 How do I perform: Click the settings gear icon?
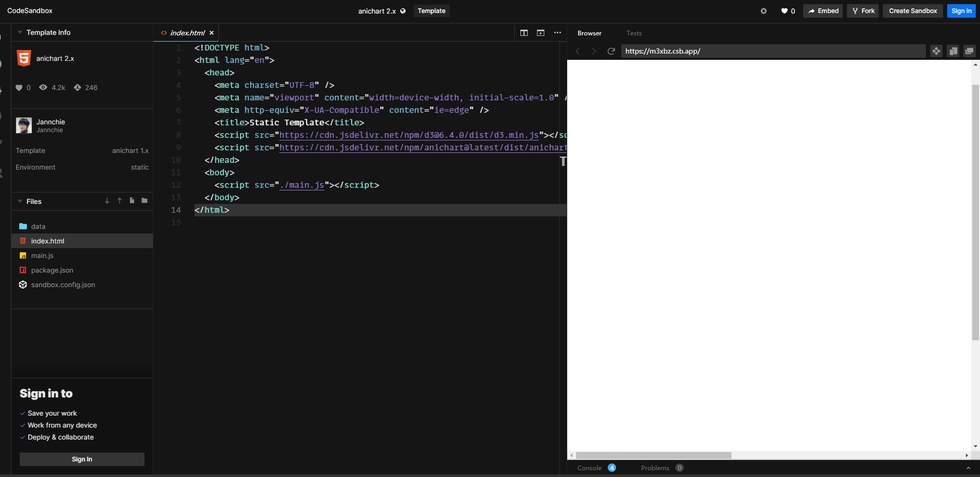tap(764, 10)
